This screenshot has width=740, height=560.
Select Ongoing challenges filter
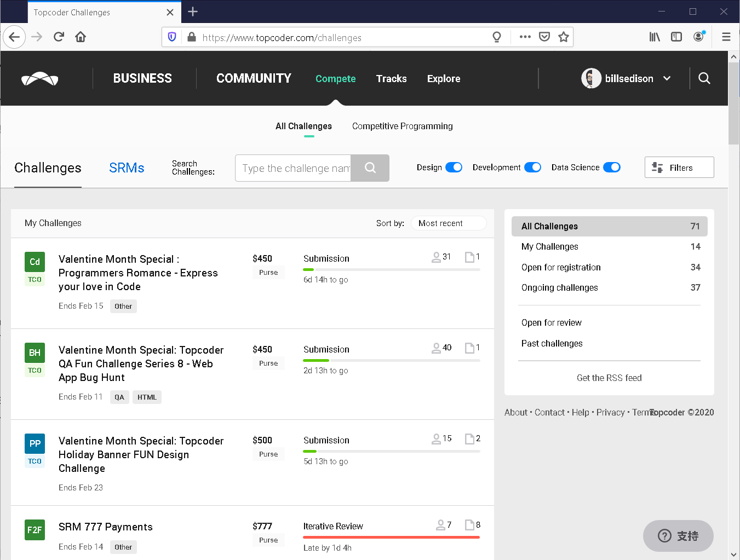click(x=609, y=288)
